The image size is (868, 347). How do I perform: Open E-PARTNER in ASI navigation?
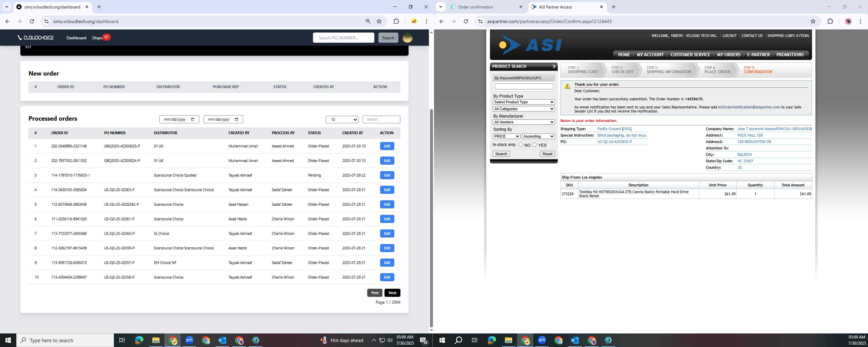coord(758,55)
